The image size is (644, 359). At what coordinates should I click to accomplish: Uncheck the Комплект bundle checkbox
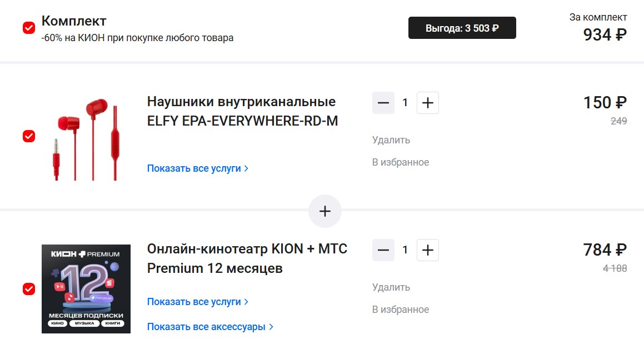pyautogui.click(x=29, y=28)
